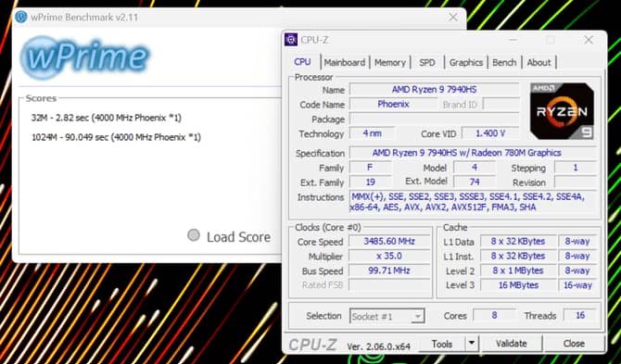Image resolution: width=621 pixels, height=364 pixels.
Task: Click Level 3 cache 16 MBytes
Action: (518, 285)
